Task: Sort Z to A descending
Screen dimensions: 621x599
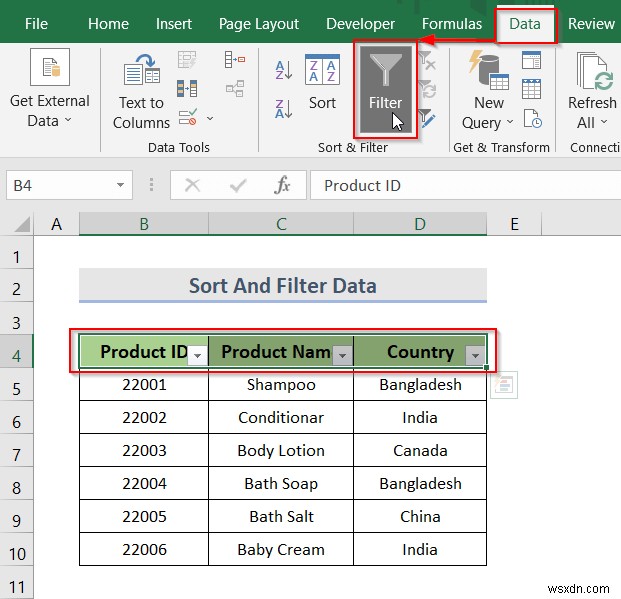Action: coord(284,109)
